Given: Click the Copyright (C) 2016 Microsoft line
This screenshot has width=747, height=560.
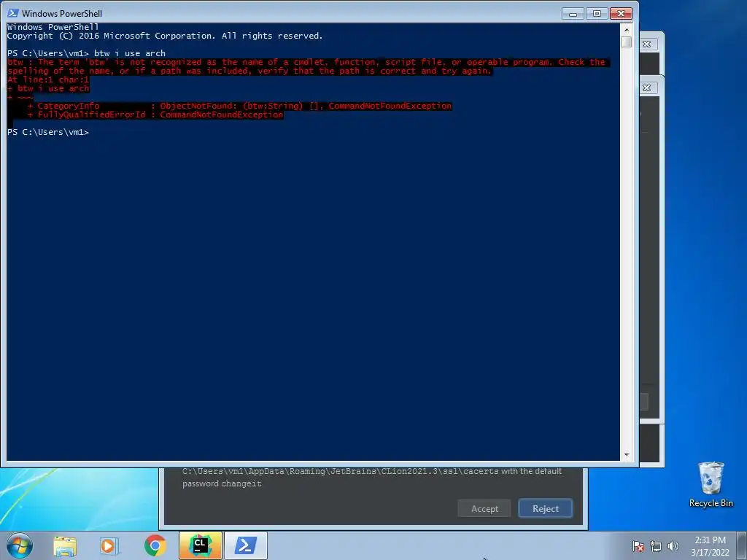Looking at the screenshot, I should (x=165, y=36).
